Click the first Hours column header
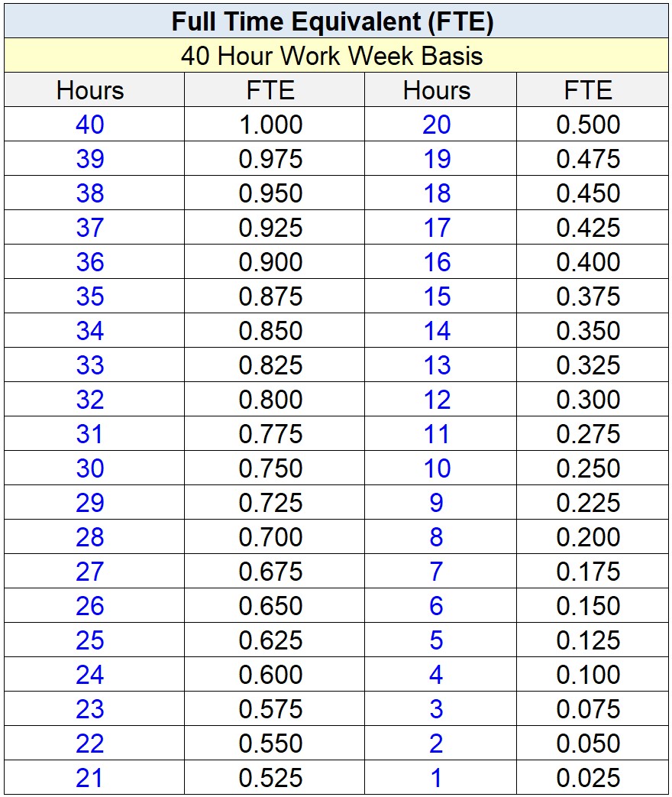Screen dimensions: 672x797 (x=92, y=90)
